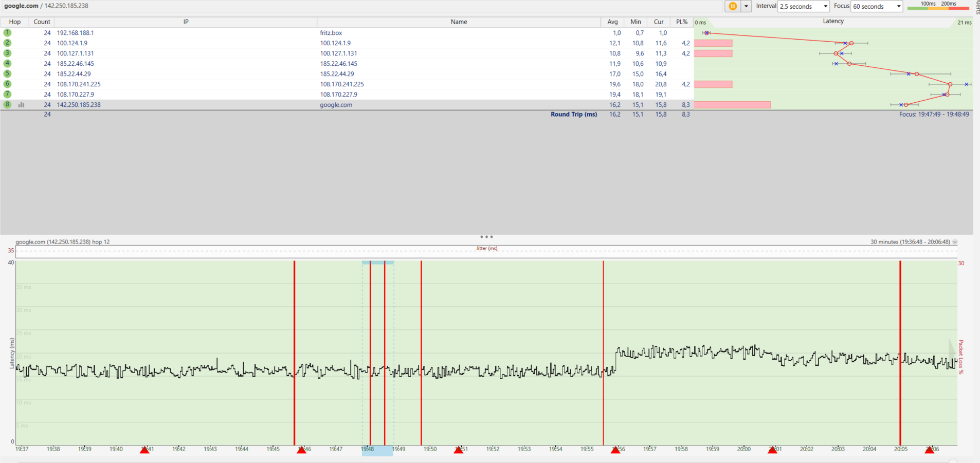Sort by the Avg column header
Screen dimensions: 980x463
[x=612, y=22]
